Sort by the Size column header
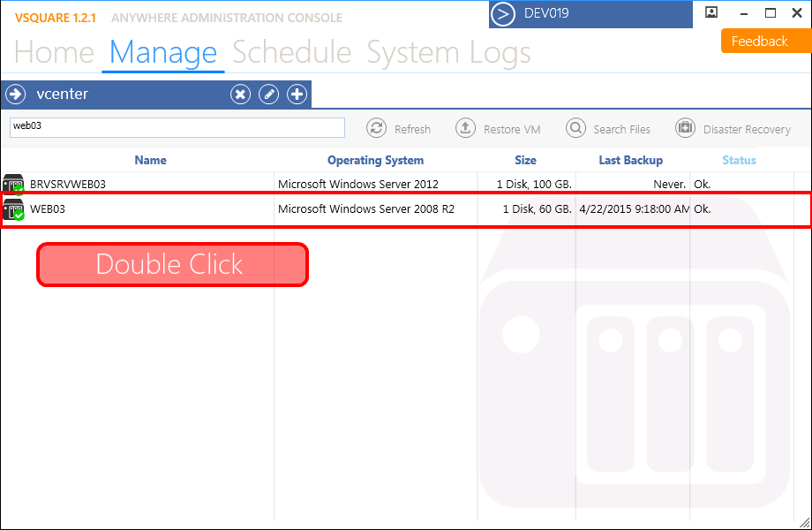The height and width of the screenshot is (530, 812). (x=525, y=160)
